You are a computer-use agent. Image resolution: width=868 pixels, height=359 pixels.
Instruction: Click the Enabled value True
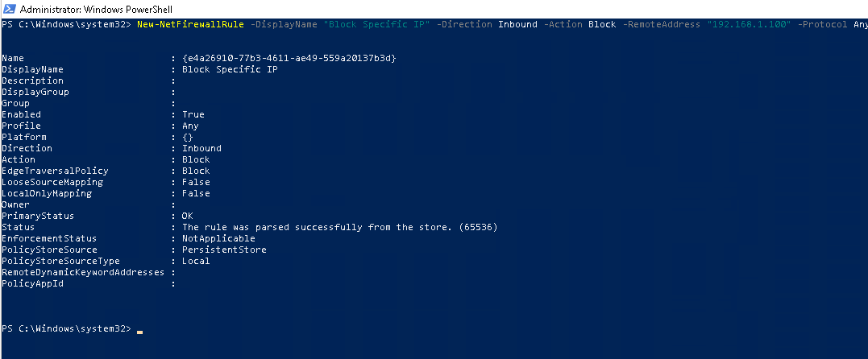pos(193,114)
